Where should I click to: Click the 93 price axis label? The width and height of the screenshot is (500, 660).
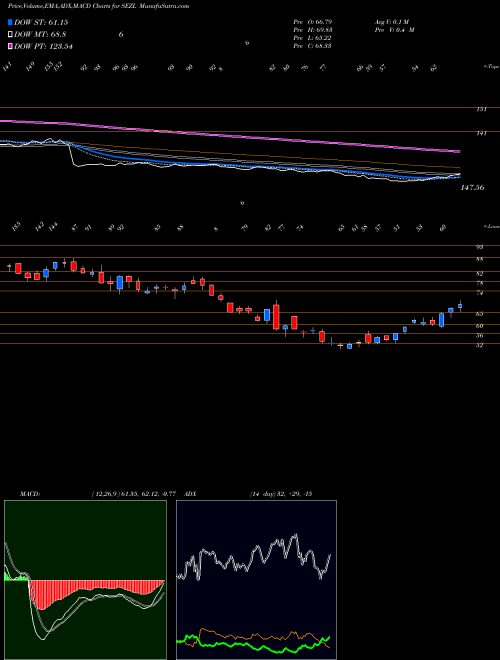pyautogui.click(x=480, y=247)
